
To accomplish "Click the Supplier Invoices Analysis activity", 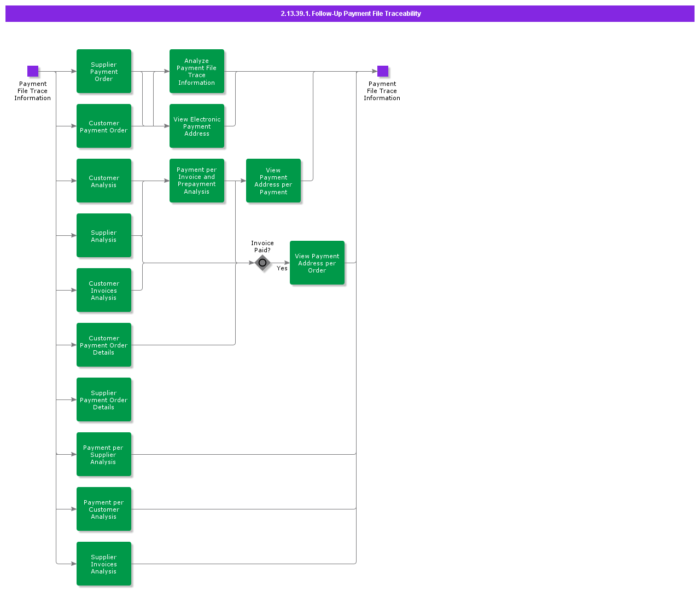I will coord(104,564).
